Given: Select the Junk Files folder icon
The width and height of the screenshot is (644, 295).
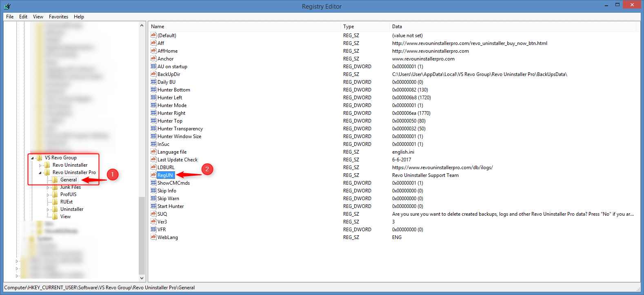Looking at the screenshot, I should point(55,187).
